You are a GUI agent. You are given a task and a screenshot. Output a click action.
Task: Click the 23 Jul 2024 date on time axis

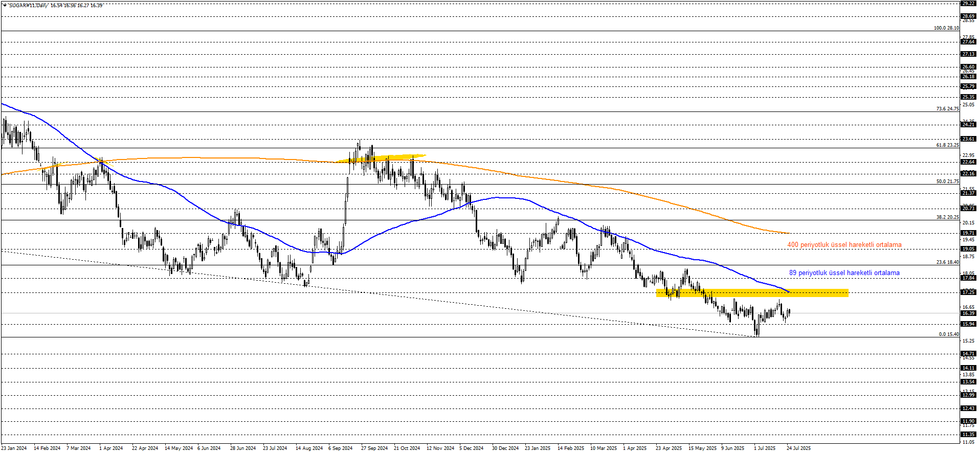275,448
